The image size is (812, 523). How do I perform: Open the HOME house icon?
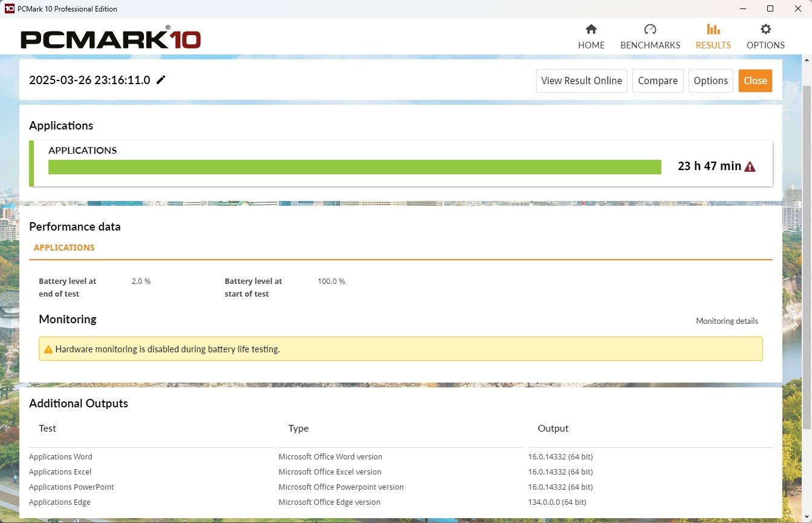(591, 29)
